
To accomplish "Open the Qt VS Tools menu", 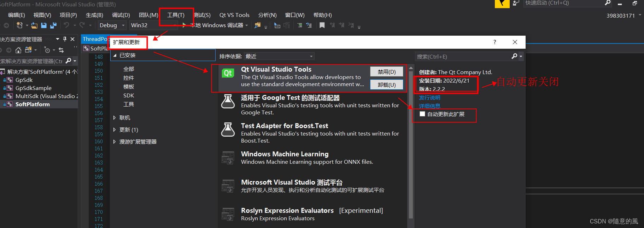I will point(234,15).
